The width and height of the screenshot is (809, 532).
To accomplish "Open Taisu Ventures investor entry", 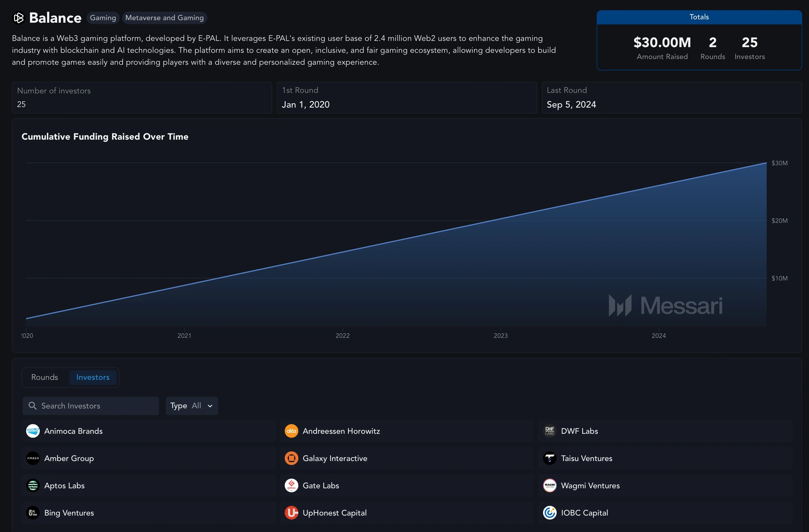I will click(x=586, y=458).
